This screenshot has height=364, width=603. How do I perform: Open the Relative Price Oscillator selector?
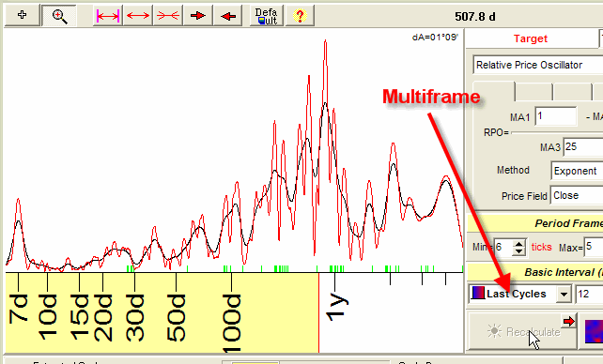[537, 65]
